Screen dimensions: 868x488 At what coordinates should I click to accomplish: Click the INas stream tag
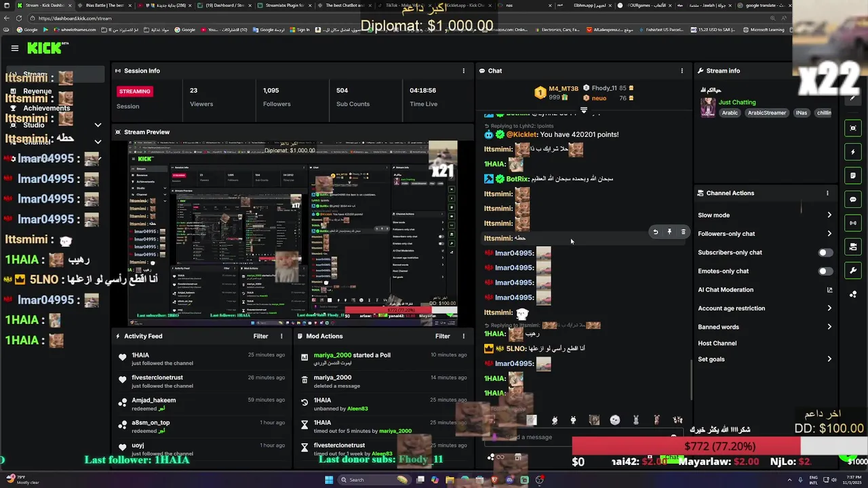(802, 113)
